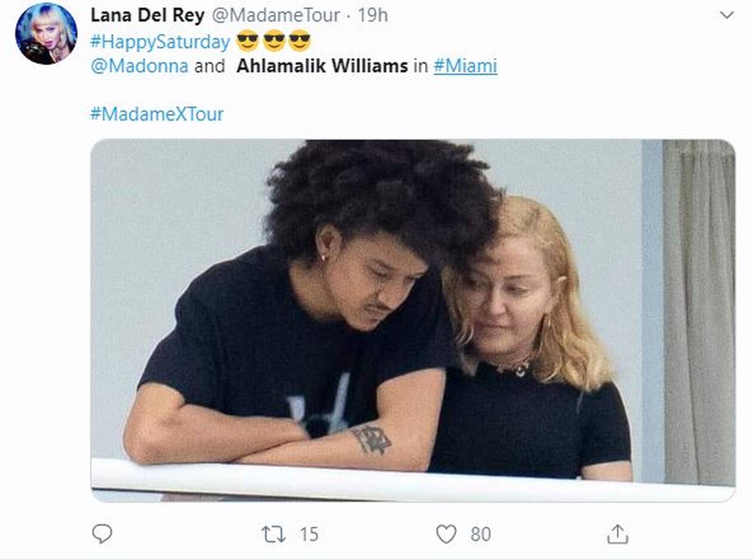This screenshot has width=753, height=560.
Task: Click the last sunglasses emoji
Action: pyautogui.click(x=300, y=41)
